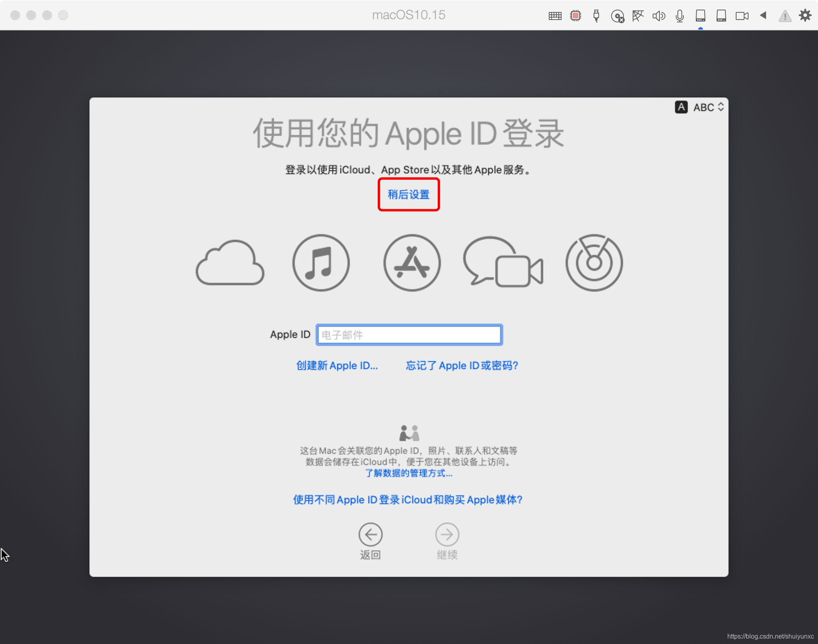Viewport: 818px width, 644px height.
Task: Click the 创建新 Apple ID link
Action: coord(337,366)
